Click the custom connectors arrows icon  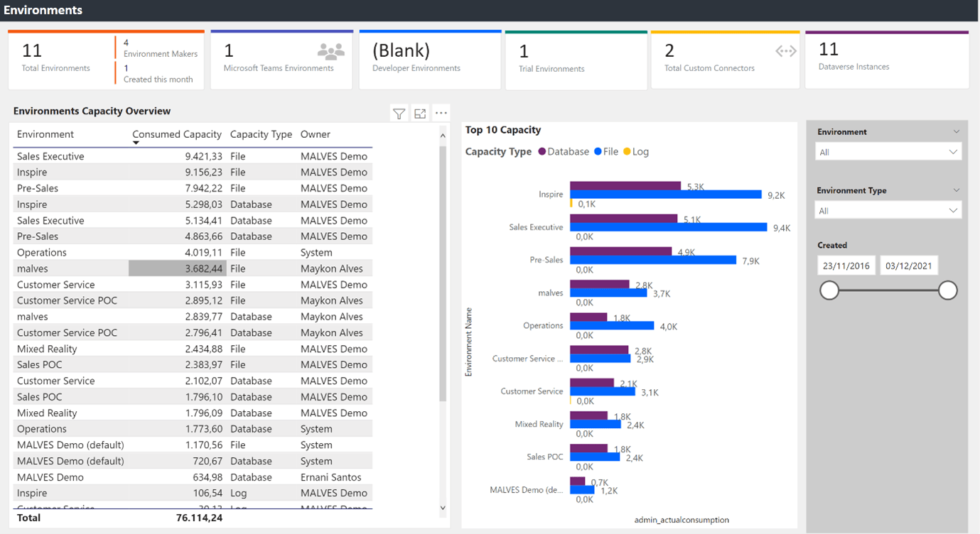[x=785, y=51]
